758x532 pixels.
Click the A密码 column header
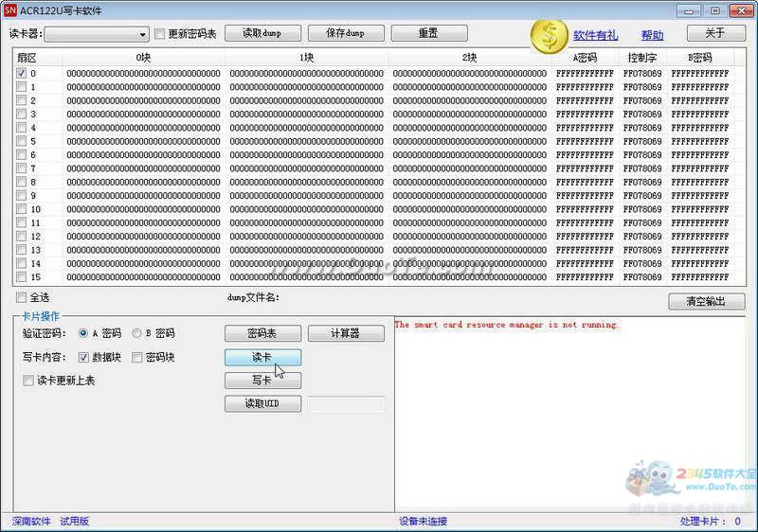585,58
